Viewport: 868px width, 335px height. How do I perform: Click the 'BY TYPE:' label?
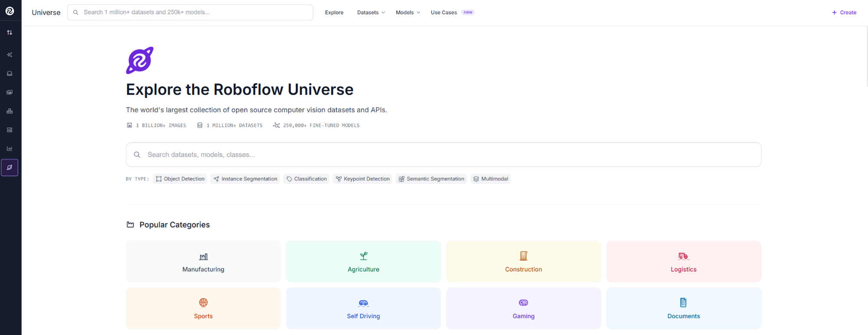pos(137,179)
